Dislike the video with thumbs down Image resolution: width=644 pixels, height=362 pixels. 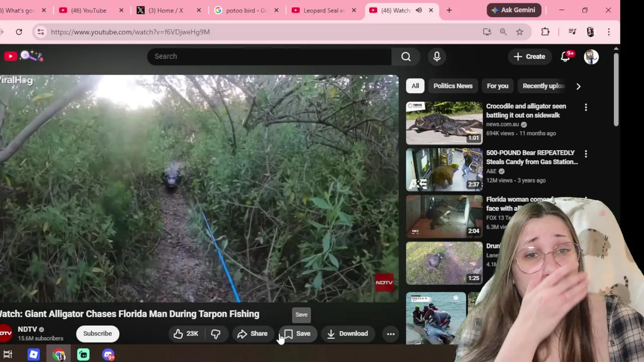pyautogui.click(x=216, y=333)
